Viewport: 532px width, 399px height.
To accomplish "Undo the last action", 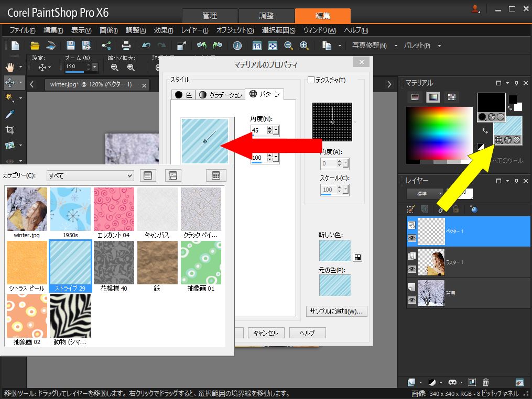I will [x=146, y=46].
